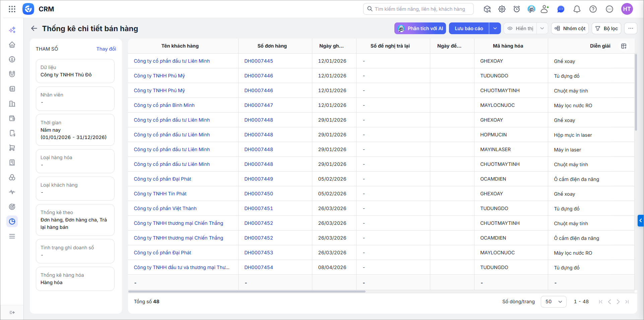Open order link DH0007454
This screenshot has height=320, width=644.
coord(259,267)
